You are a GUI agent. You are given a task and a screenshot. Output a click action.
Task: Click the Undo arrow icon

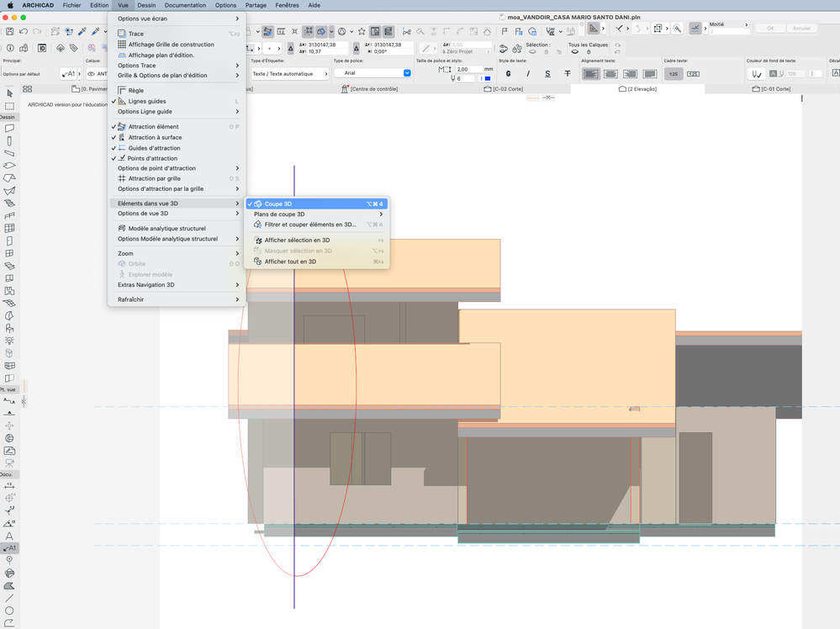coord(23,31)
